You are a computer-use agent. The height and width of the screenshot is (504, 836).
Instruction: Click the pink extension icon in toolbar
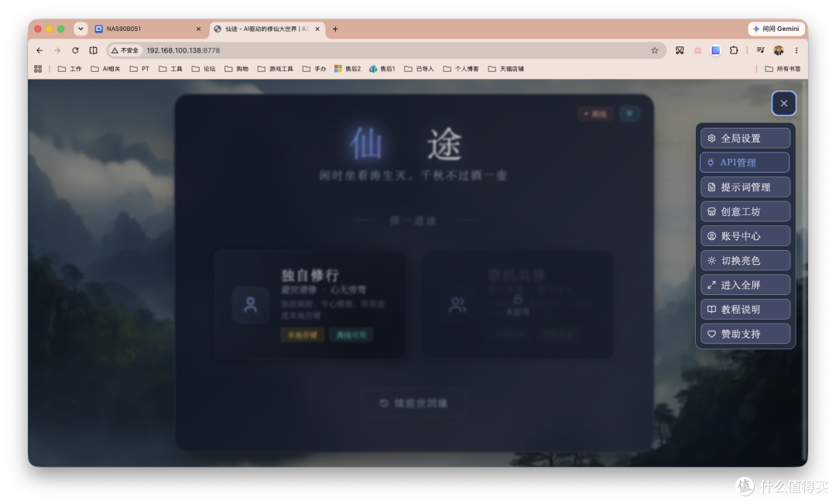(x=697, y=50)
